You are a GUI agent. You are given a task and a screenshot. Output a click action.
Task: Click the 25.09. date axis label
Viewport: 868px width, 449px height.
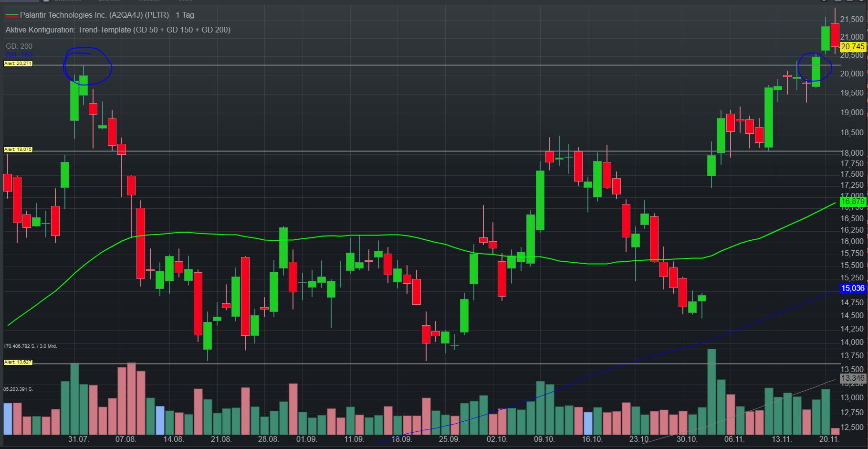[x=449, y=439]
